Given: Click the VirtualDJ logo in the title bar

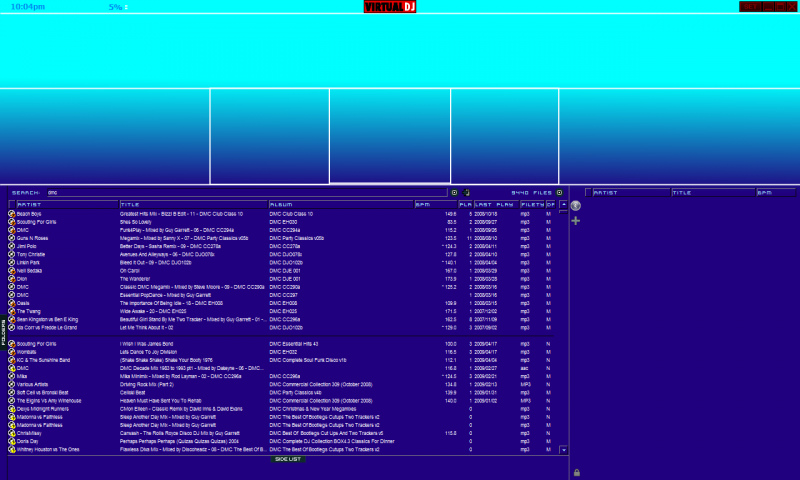Looking at the screenshot, I should pyautogui.click(x=390, y=7).
